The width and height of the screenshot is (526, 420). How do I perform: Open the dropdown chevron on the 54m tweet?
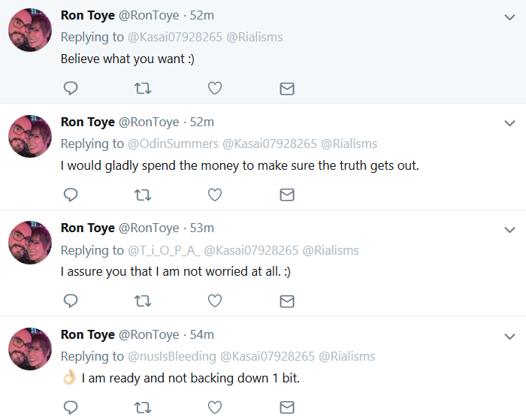point(509,337)
